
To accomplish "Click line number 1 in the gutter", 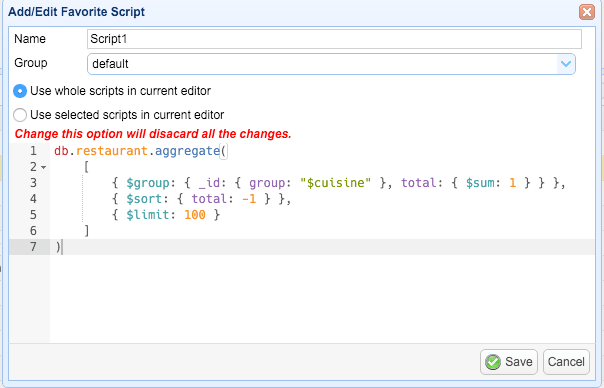I will coord(34,151).
